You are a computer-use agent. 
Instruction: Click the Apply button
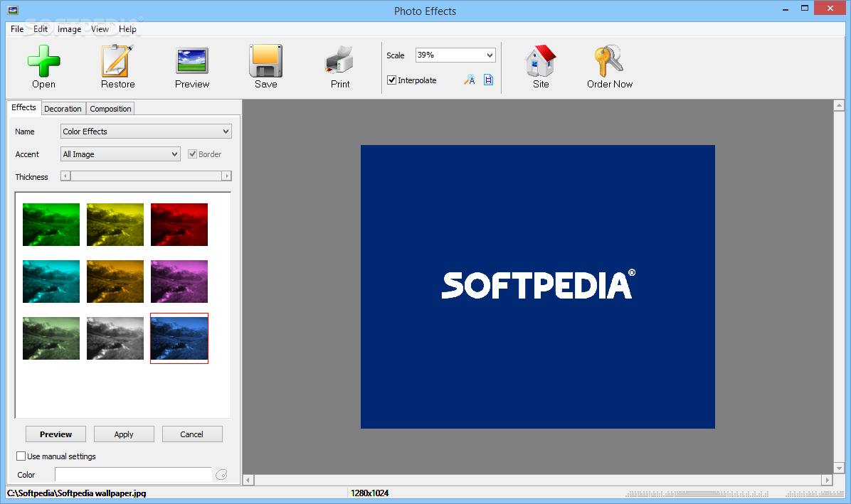pyautogui.click(x=124, y=434)
